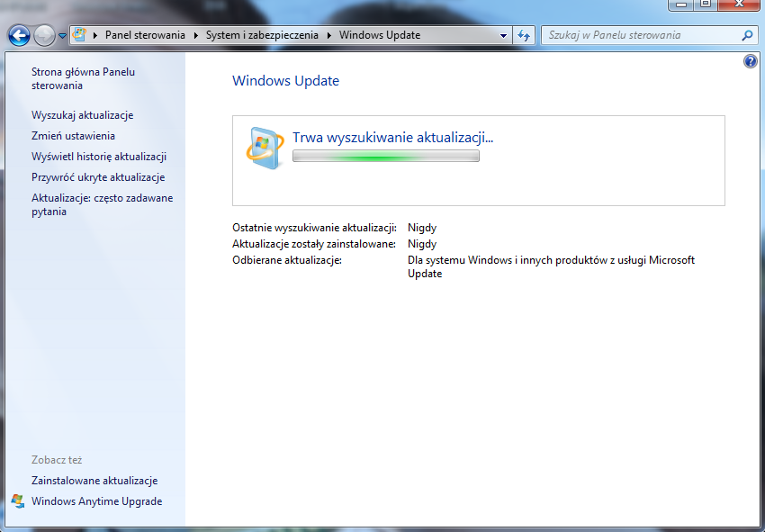Click the search magnifier icon
Image resolution: width=765 pixels, height=532 pixels.
click(x=747, y=35)
